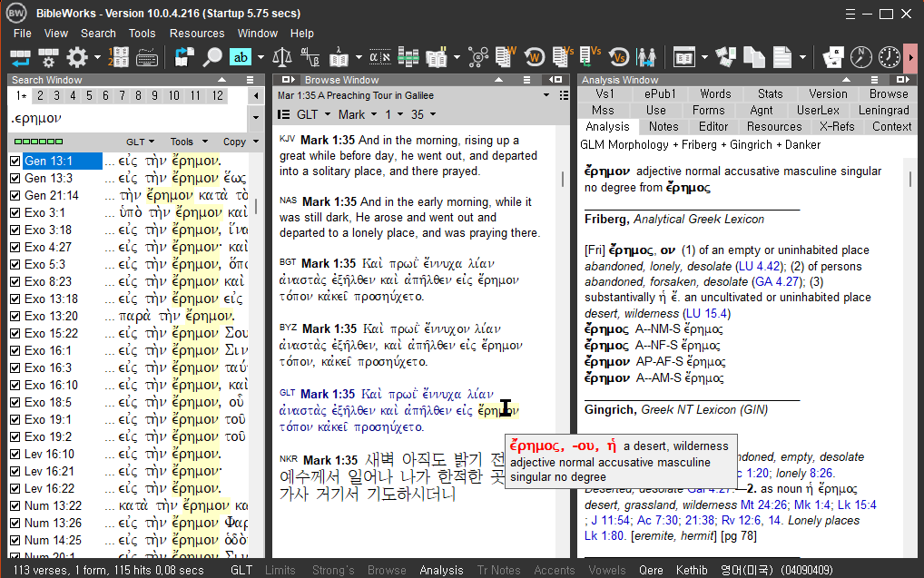The image size is (924, 578).
Task: Click the gear settings icon in toolbar
Action: pyautogui.click(x=76, y=58)
